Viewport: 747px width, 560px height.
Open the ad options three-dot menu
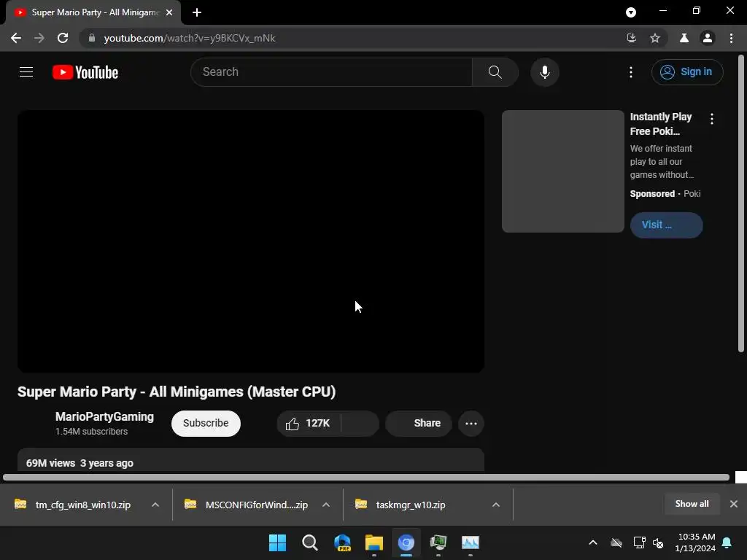click(x=712, y=119)
